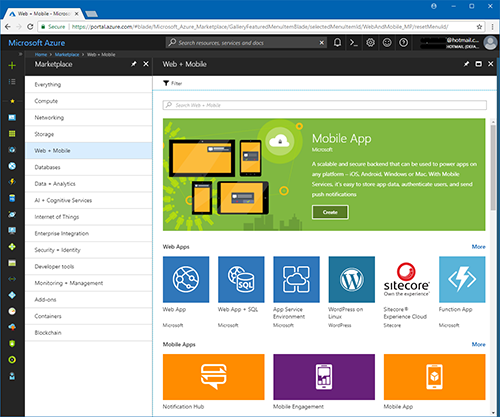Open Advisor cloud icon in sidebar

[12, 327]
